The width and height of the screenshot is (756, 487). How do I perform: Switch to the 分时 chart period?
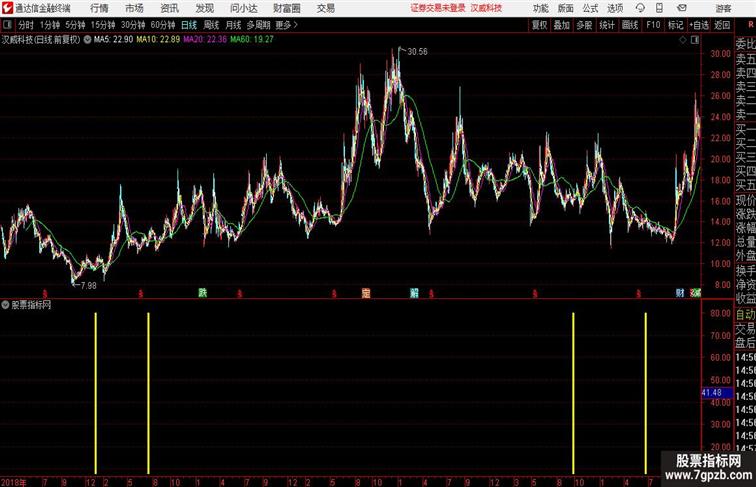click(26, 25)
